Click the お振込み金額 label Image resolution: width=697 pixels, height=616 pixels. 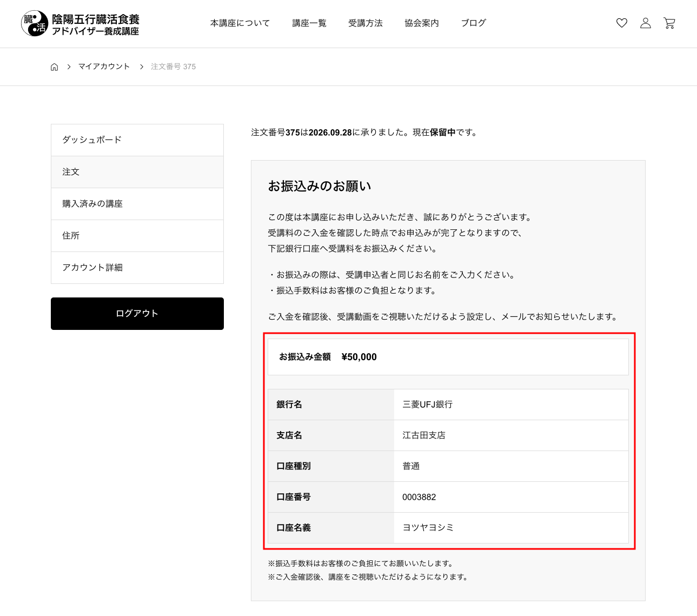click(305, 357)
